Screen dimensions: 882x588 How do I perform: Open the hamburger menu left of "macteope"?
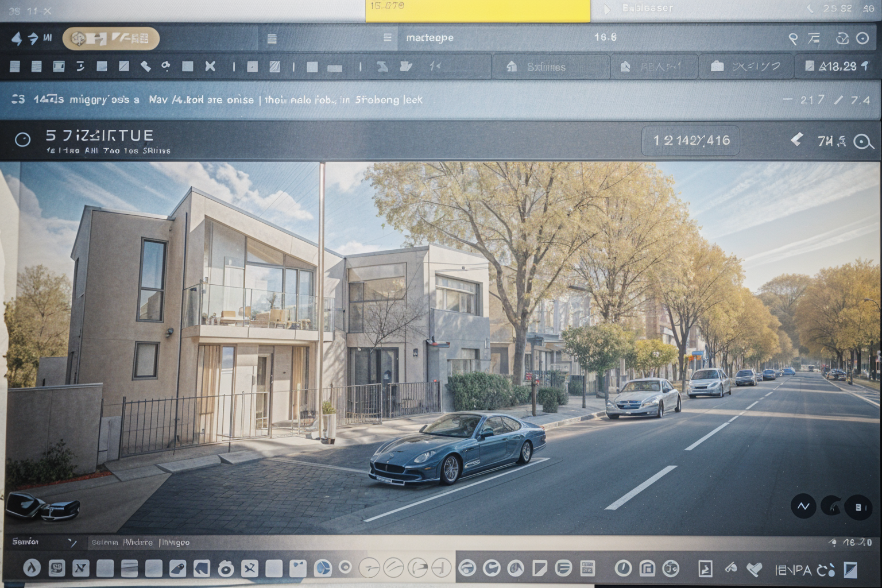[388, 38]
